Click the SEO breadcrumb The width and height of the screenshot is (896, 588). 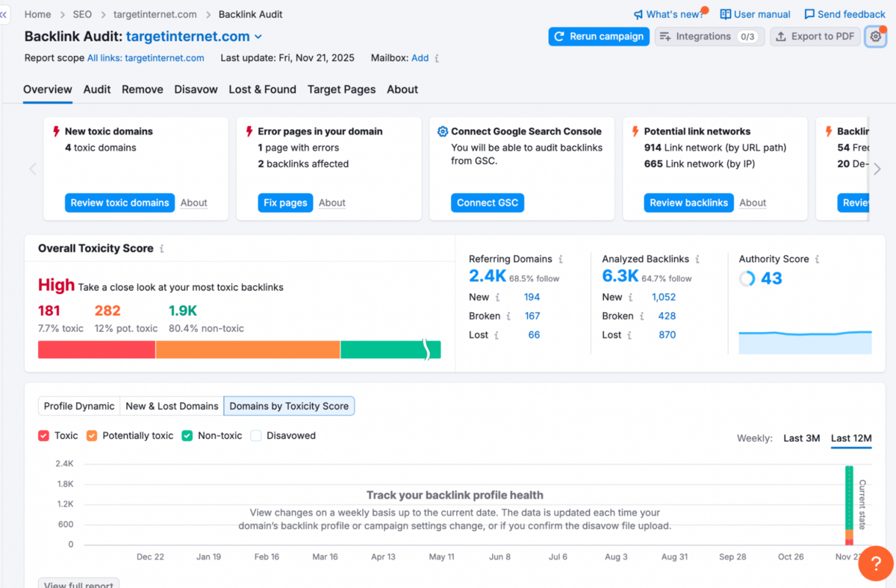[82, 14]
